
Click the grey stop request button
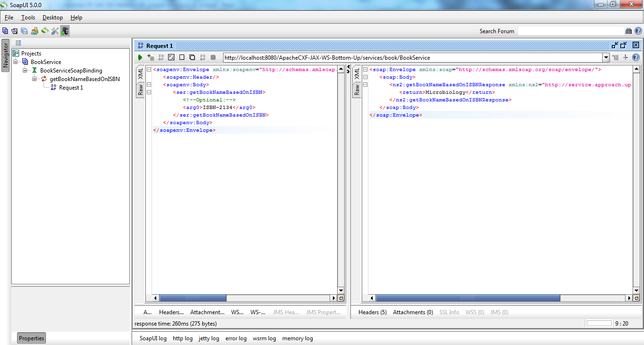[213, 57]
